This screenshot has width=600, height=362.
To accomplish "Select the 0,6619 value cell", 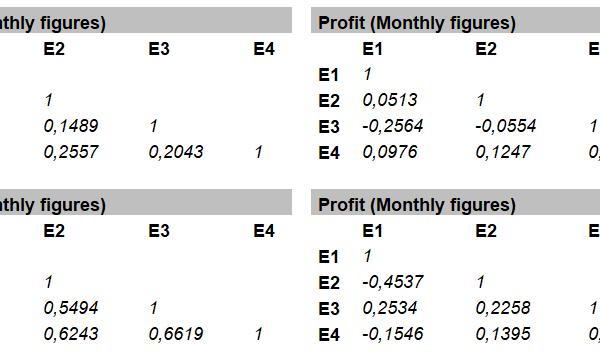I will [176, 334].
